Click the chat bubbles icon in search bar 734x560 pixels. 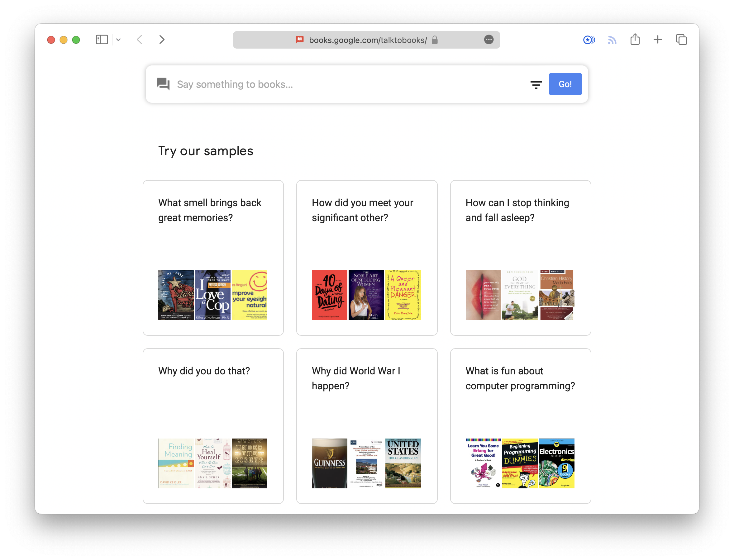click(x=163, y=84)
